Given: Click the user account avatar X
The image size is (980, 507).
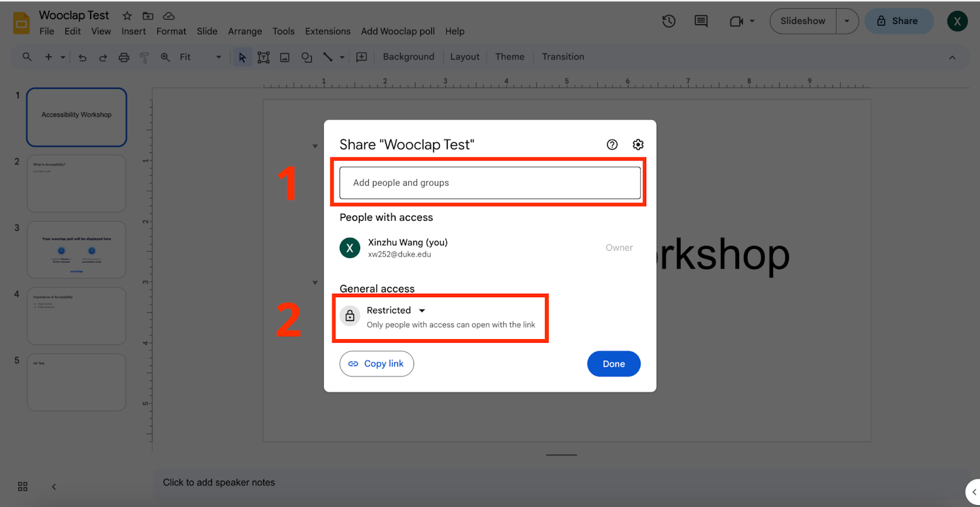Looking at the screenshot, I should (957, 21).
